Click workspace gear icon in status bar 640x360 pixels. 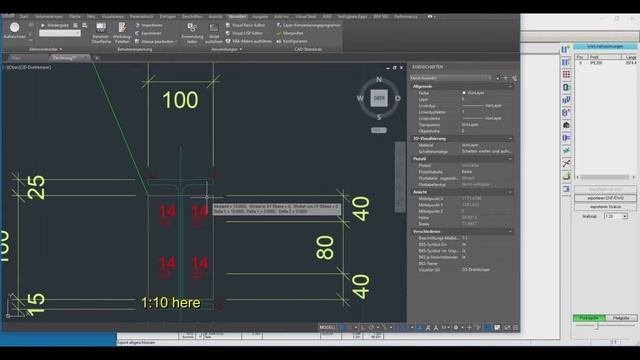click(456, 327)
